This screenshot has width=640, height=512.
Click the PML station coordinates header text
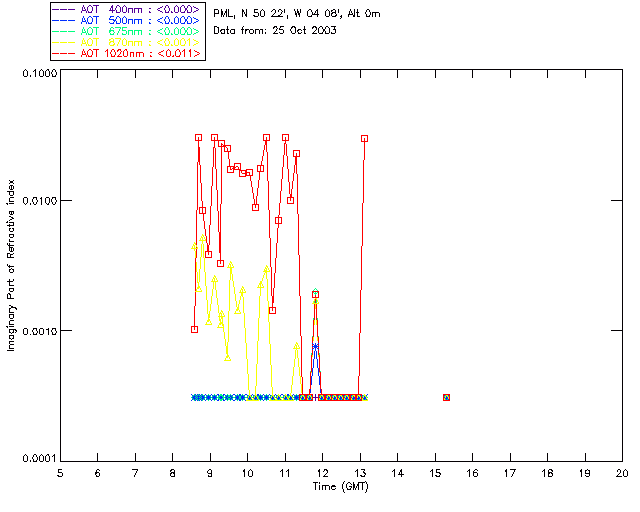[x=297, y=14]
